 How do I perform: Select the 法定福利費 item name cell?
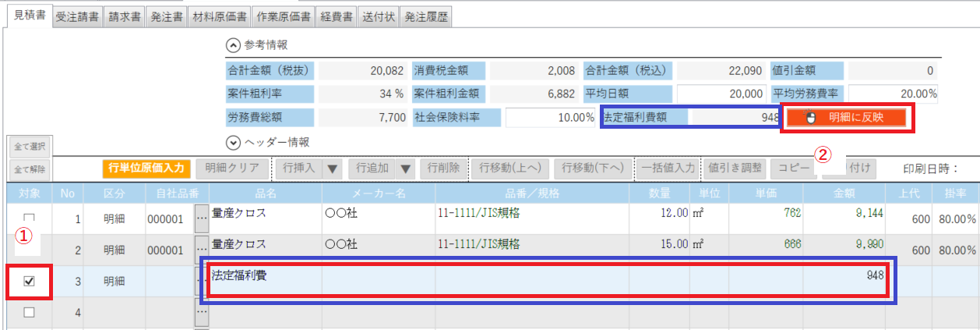(x=266, y=282)
